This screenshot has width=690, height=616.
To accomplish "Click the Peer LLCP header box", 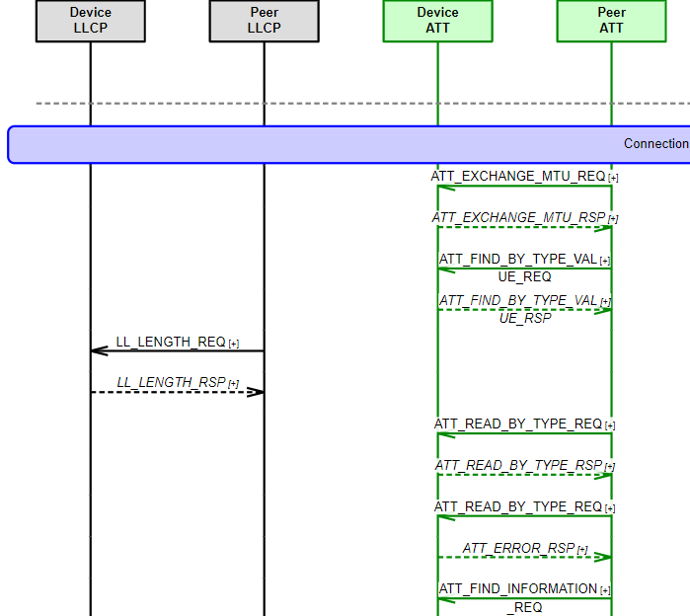I will tap(264, 21).
